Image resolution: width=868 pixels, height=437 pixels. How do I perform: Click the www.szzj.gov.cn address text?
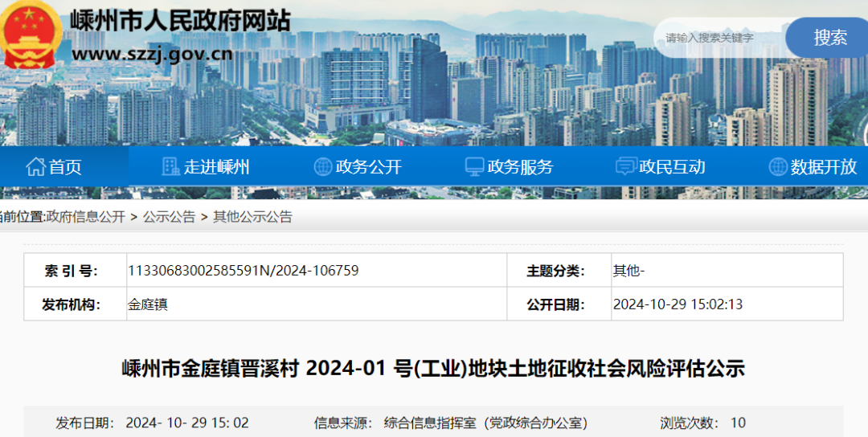click(153, 54)
